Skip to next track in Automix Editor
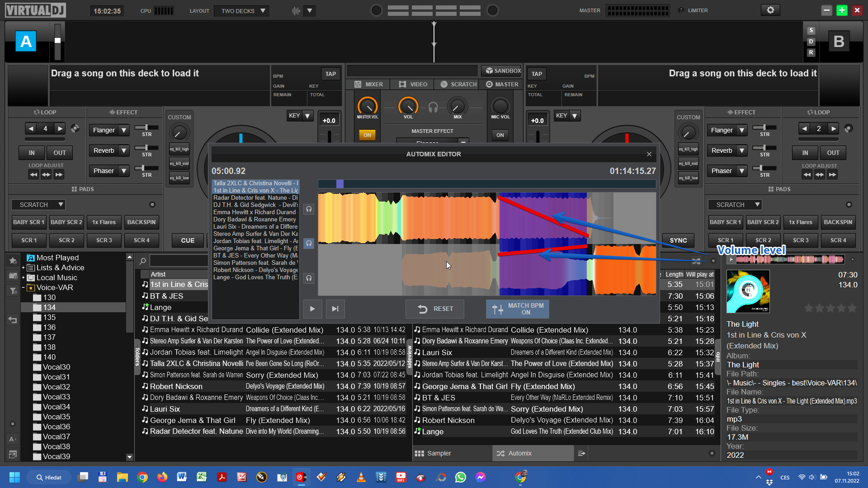Image resolution: width=868 pixels, height=488 pixels. [x=335, y=309]
